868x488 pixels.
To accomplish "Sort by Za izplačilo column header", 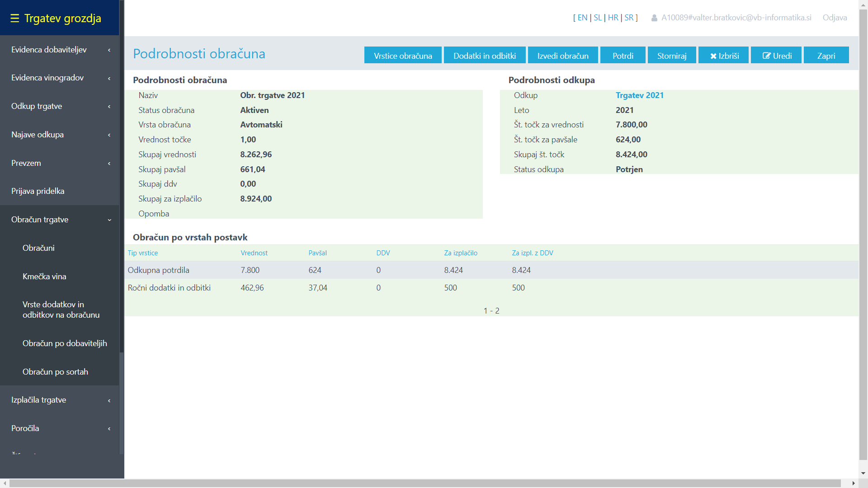I will (x=461, y=253).
